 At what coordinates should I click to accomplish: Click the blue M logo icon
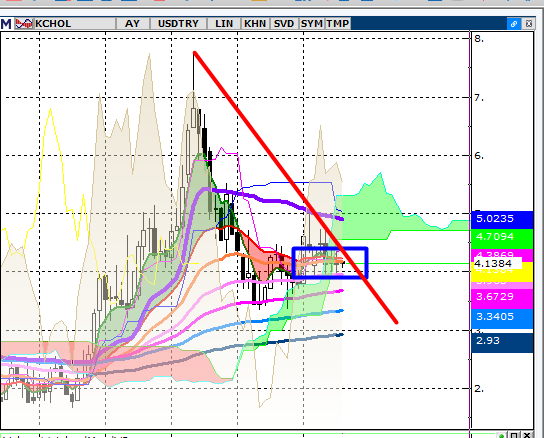(x=6, y=24)
